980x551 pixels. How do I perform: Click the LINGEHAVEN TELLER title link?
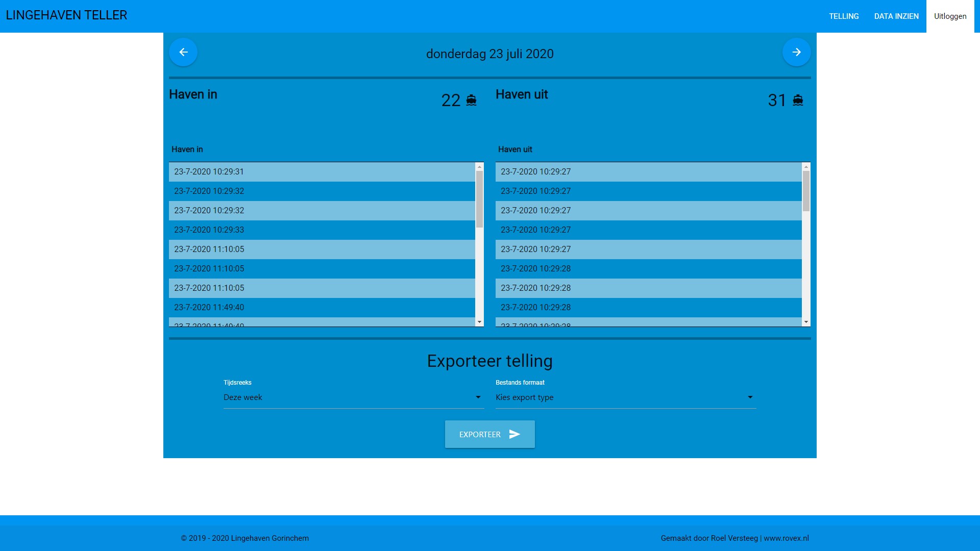click(66, 15)
